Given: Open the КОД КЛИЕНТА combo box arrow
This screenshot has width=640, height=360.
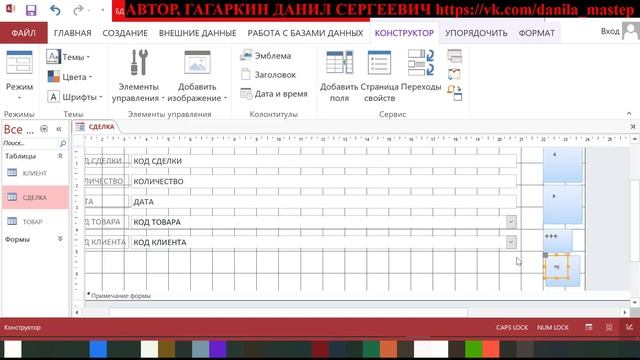Looking at the screenshot, I should click(x=511, y=242).
